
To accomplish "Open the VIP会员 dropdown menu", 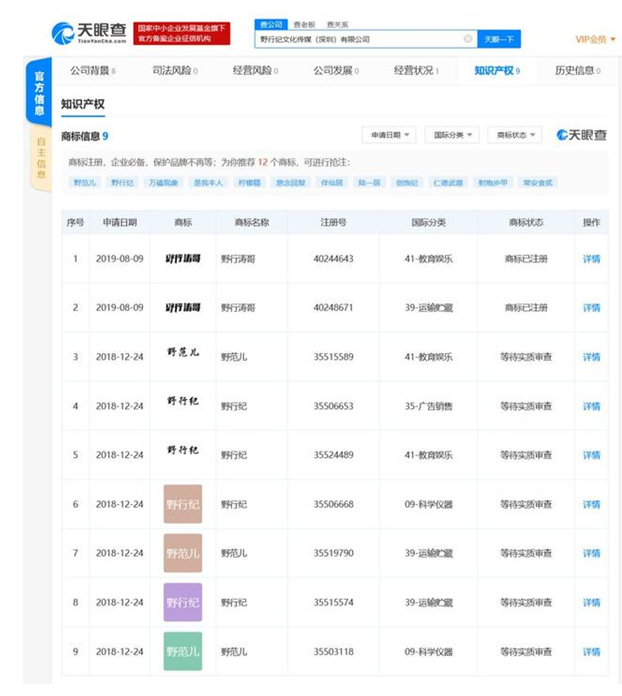I will (x=595, y=39).
